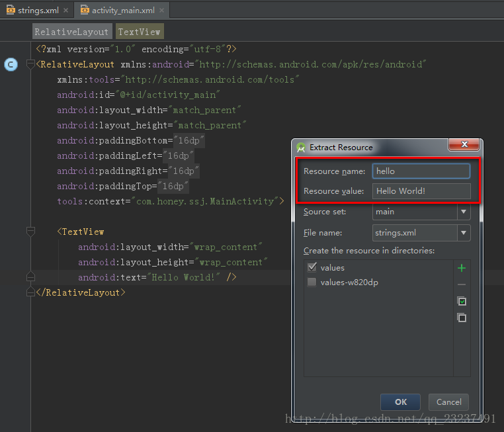The image size is (504, 432).
Task: Click the remove directory minus icon
Action: click(462, 284)
